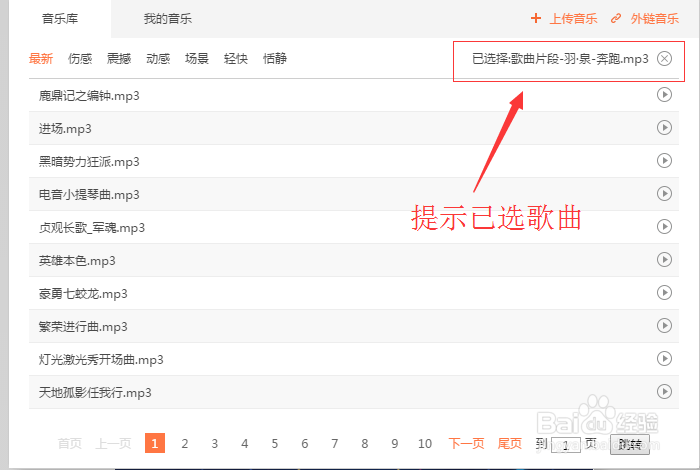Image resolution: width=700 pixels, height=470 pixels.
Task: Click the 已选择:歌曲片段-羽·泉-奔跑.mp3 label
Action: click(560, 58)
